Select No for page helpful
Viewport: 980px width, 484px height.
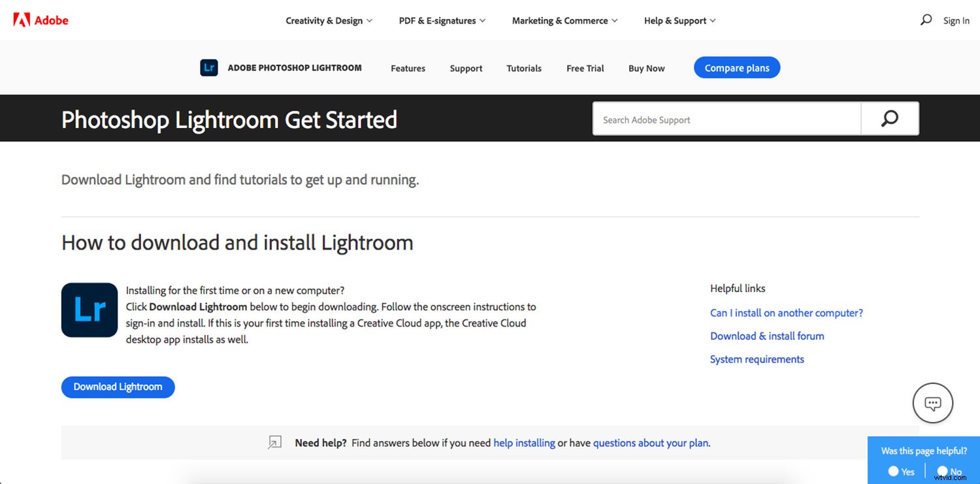pos(943,471)
